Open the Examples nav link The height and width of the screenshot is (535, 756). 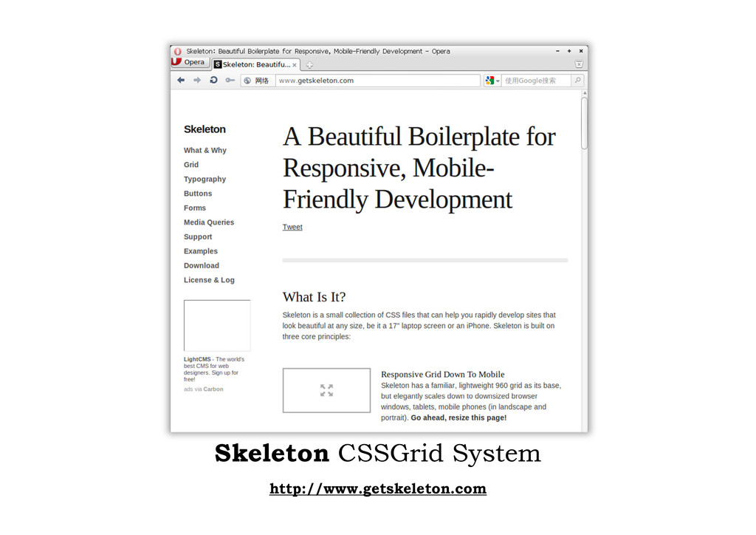tap(201, 251)
